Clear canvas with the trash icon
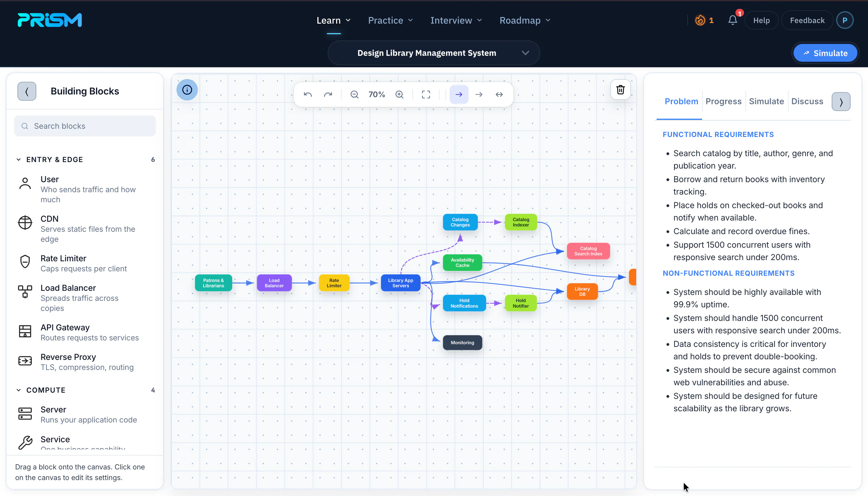The height and width of the screenshot is (496, 868). (x=620, y=89)
